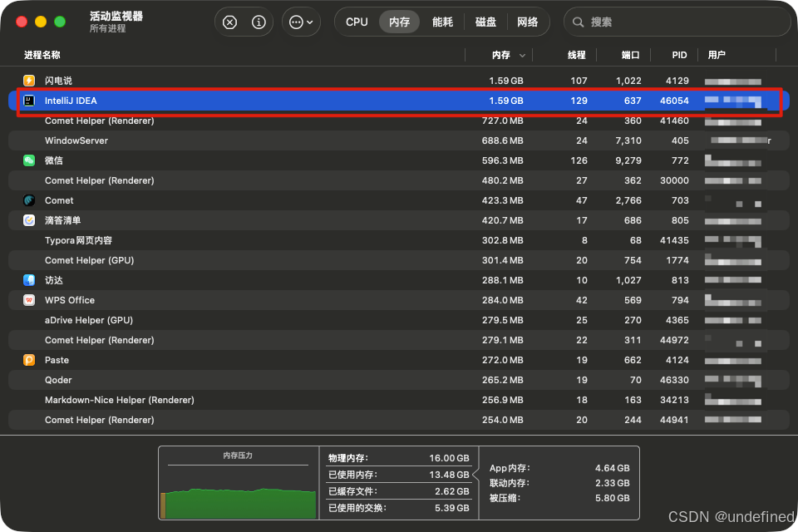This screenshot has width=798, height=532.
Task: Click 联动内存 2.33 GB entry
Action: click(x=559, y=483)
